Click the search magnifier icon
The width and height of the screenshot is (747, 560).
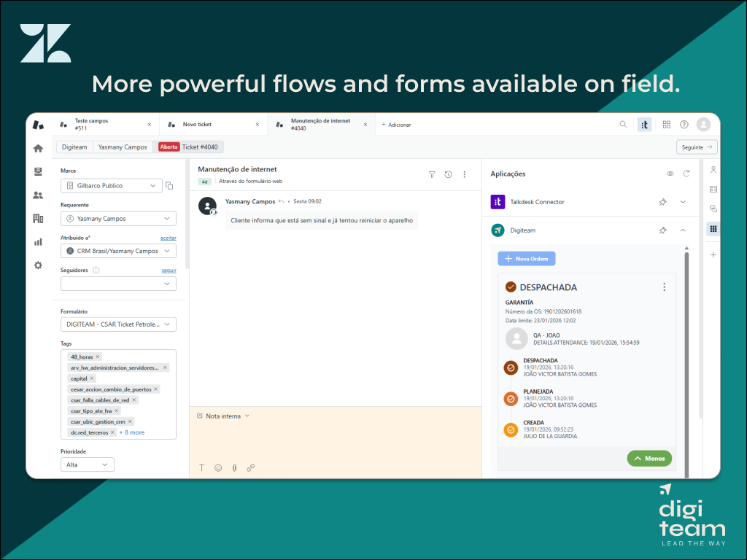click(x=623, y=125)
